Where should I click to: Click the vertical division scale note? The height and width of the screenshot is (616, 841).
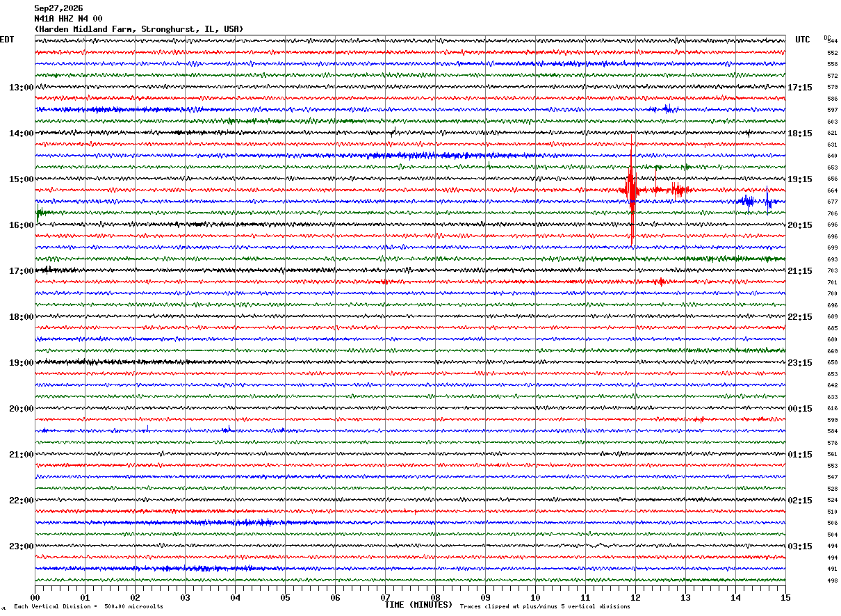coord(88,606)
